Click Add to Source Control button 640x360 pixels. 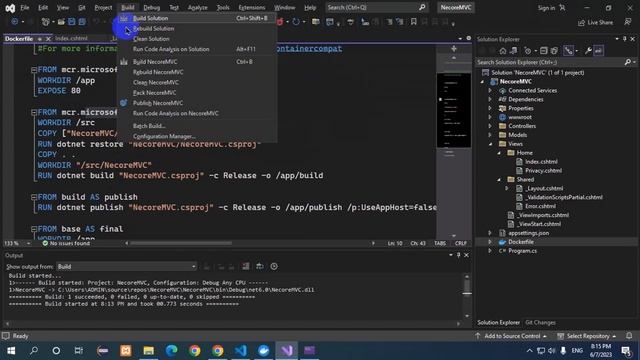511,336
